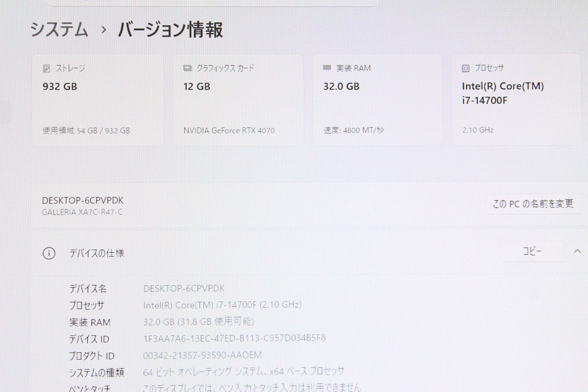
Task: Select GALLERIA XA7C-R47-C model text
Action: (82, 212)
